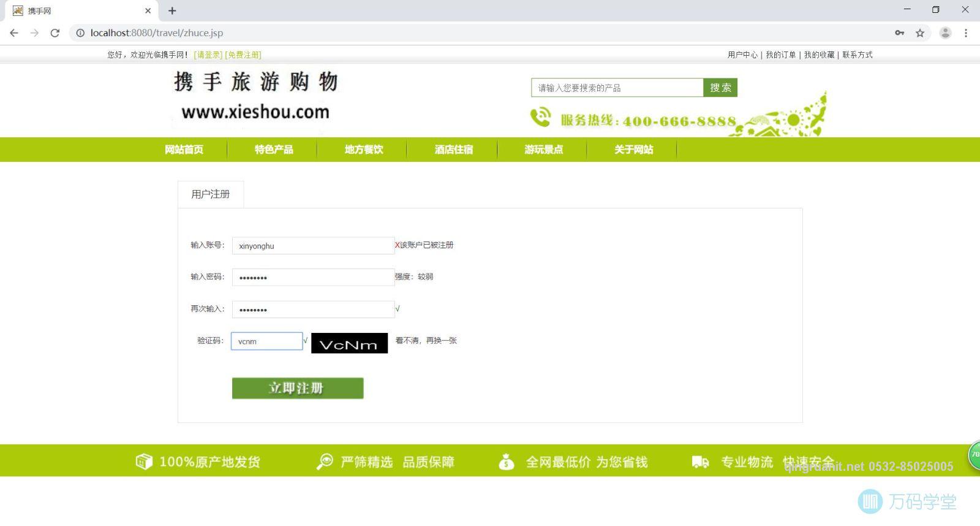Click the service hotline phone icon
This screenshot has width=980, height=526.
coord(540,116)
